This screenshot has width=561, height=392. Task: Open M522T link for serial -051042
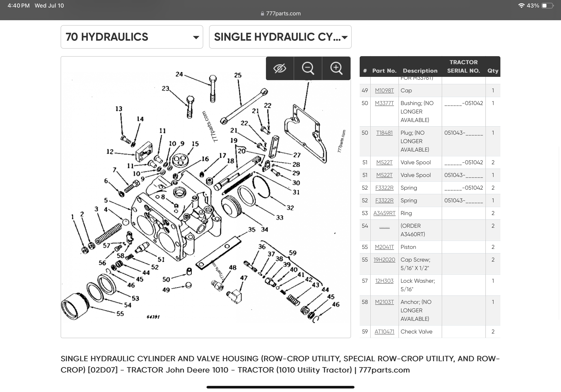[384, 162]
